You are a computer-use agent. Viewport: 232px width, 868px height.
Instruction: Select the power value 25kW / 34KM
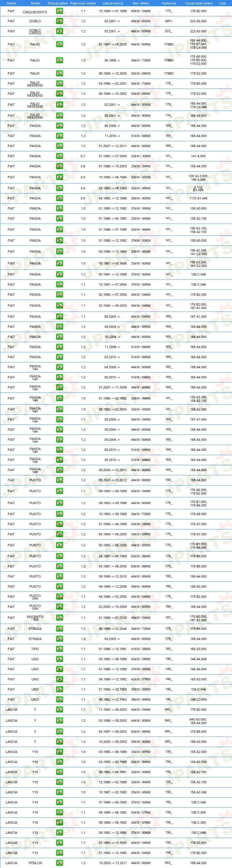pos(141,166)
